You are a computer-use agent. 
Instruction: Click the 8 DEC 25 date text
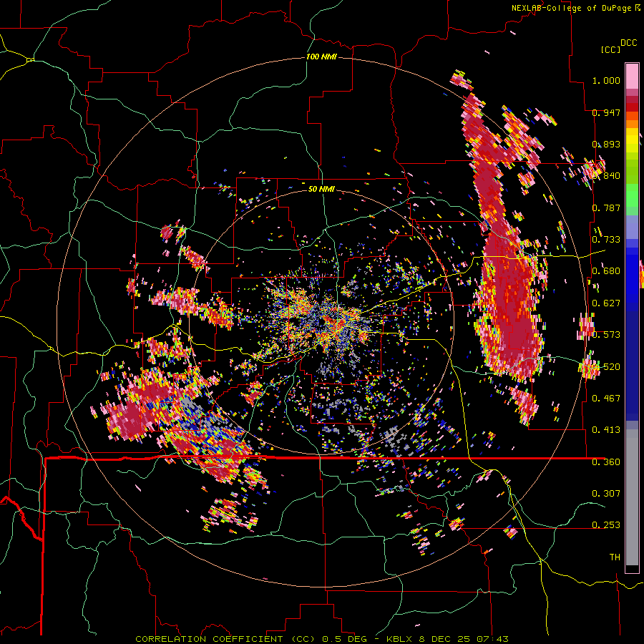[446, 639]
